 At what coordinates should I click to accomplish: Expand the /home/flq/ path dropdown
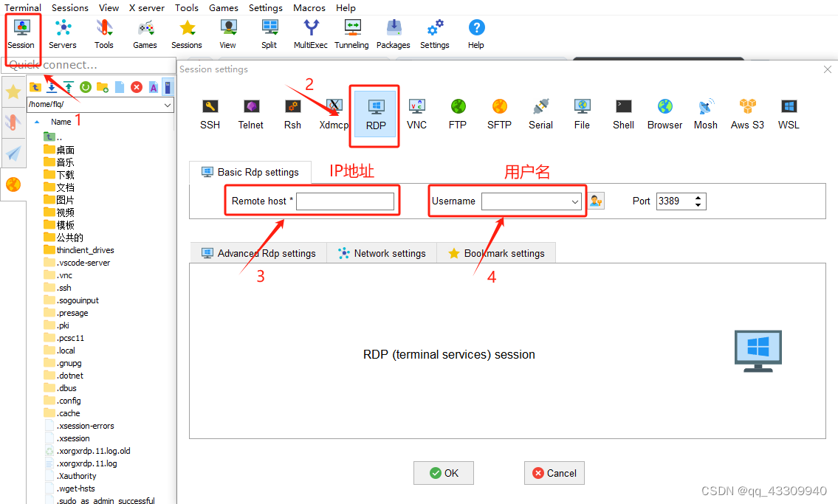coord(168,106)
